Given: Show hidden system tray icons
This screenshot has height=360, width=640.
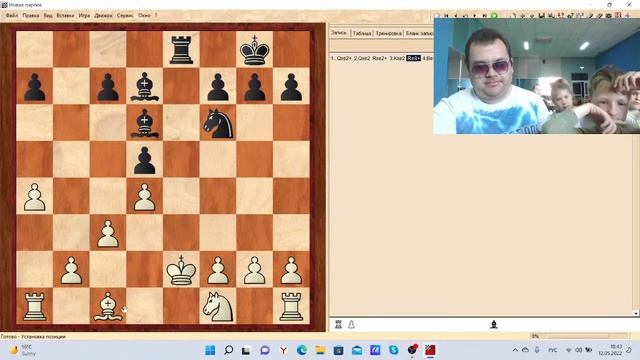Looking at the screenshot, I should (x=515, y=350).
